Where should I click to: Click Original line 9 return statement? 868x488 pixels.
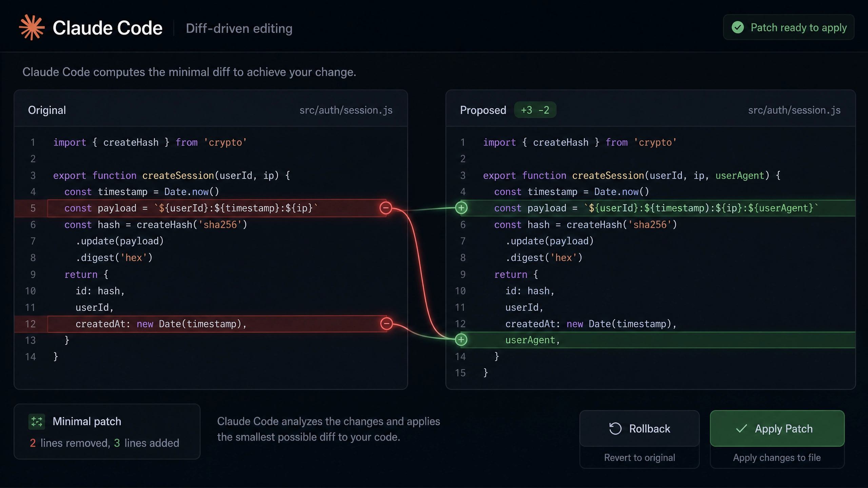pyautogui.click(x=86, y=274)
